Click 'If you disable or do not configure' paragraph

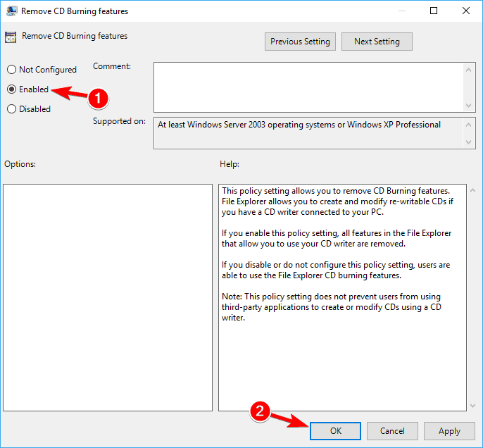click(336, 270)
